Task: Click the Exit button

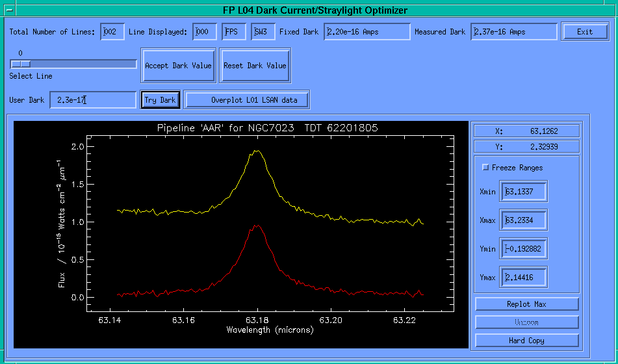Action: pyautogui.click(x=585, y=32)
